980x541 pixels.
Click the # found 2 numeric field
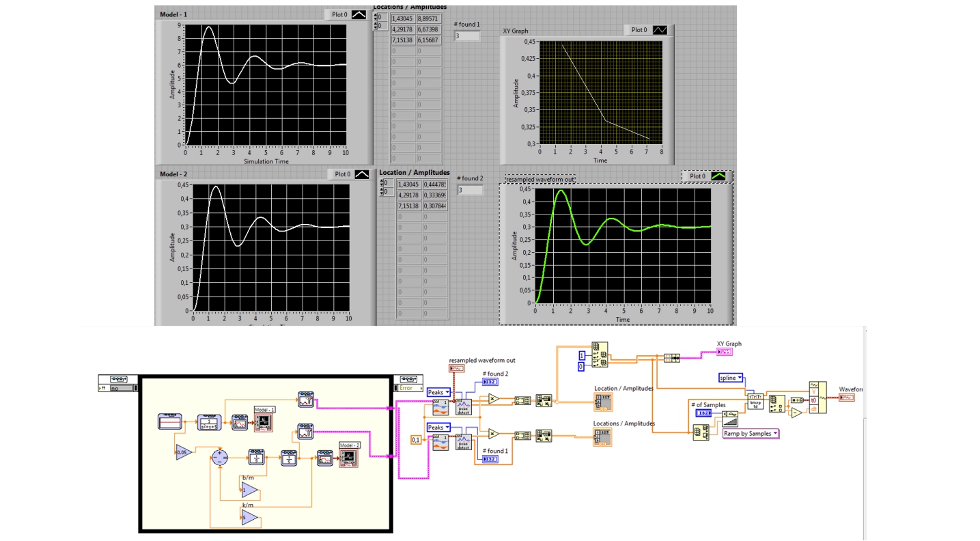click(x=470, y=190)
